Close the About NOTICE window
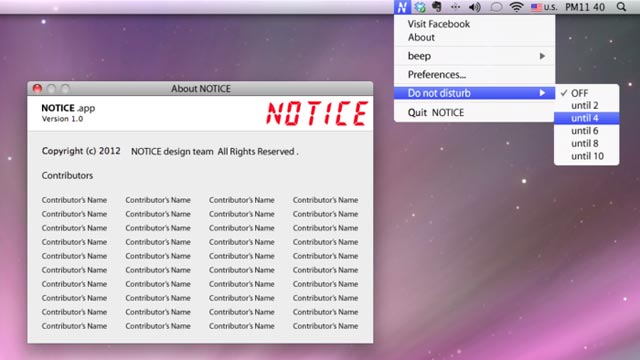Screen dimensions: 640x360 pyautogui.click(x=37, y=89)
